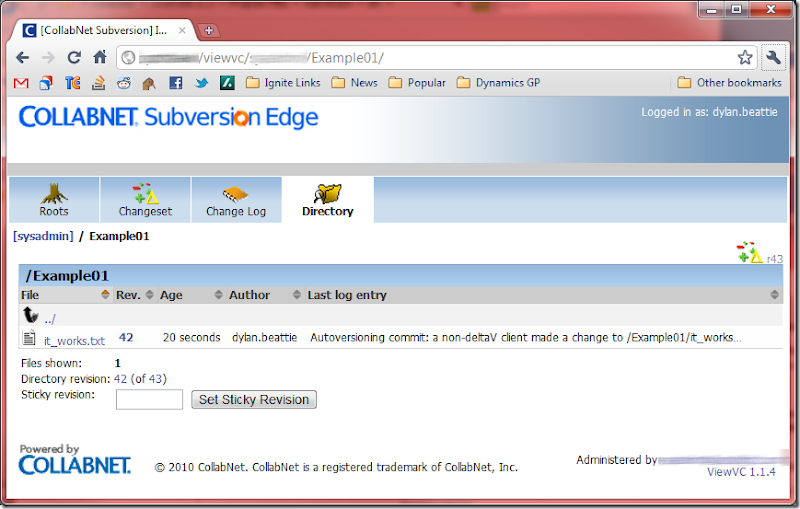
Task: Bookmark this page with the star icon
Action: coord(745,58)
